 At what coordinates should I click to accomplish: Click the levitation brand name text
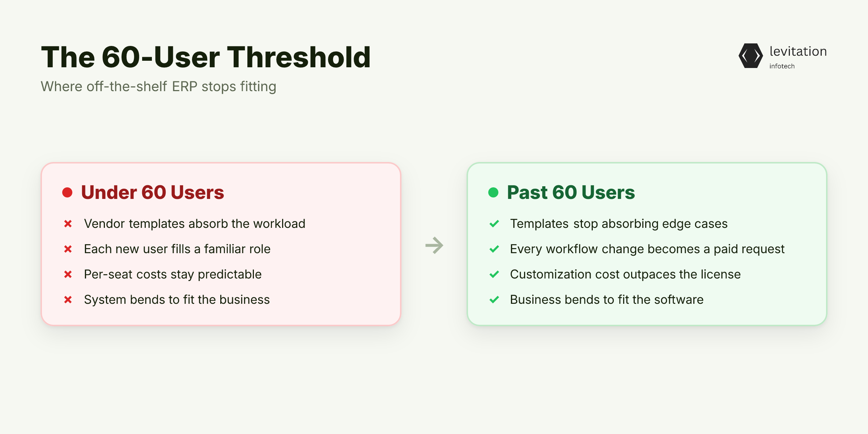[798, 51]
